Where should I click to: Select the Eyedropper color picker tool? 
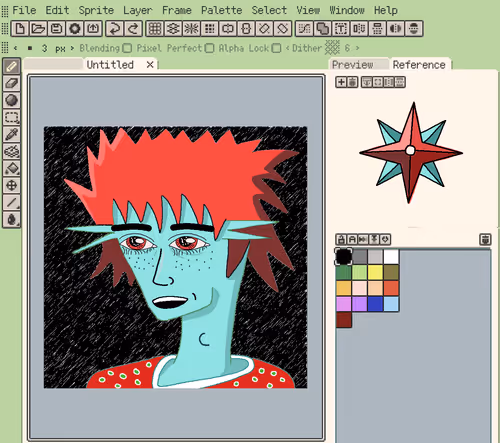click(x=12, y=134)
